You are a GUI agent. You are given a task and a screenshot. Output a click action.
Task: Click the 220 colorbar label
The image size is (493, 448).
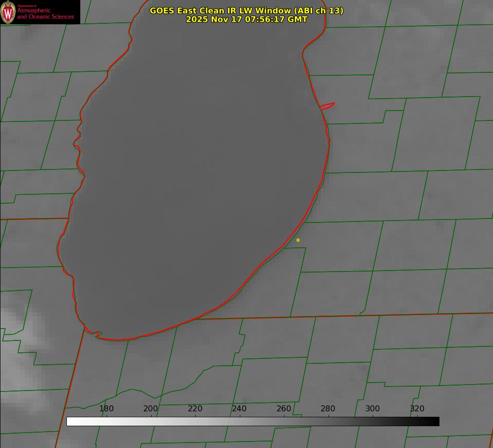click(195, 408)
